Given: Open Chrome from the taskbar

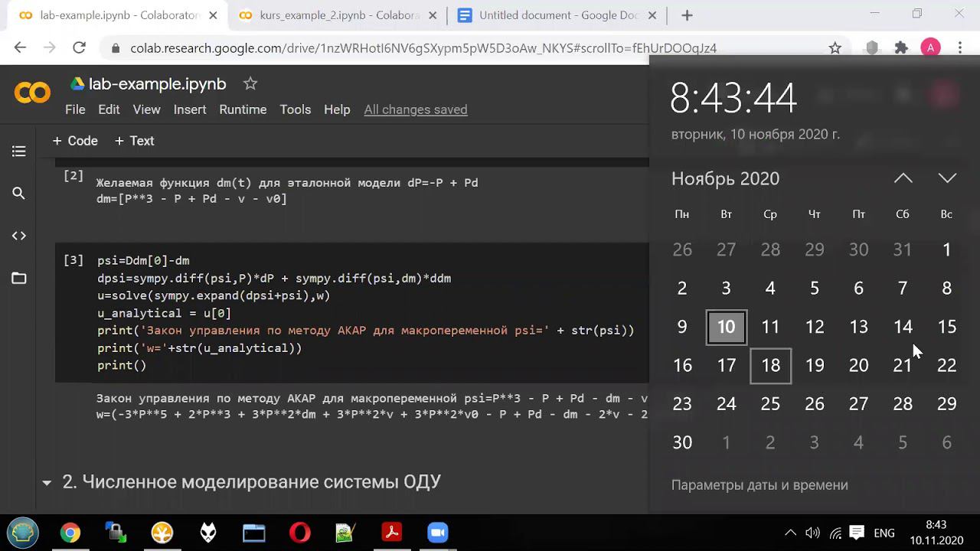Looking at the screenshot, I should click(x=70, y=533).
